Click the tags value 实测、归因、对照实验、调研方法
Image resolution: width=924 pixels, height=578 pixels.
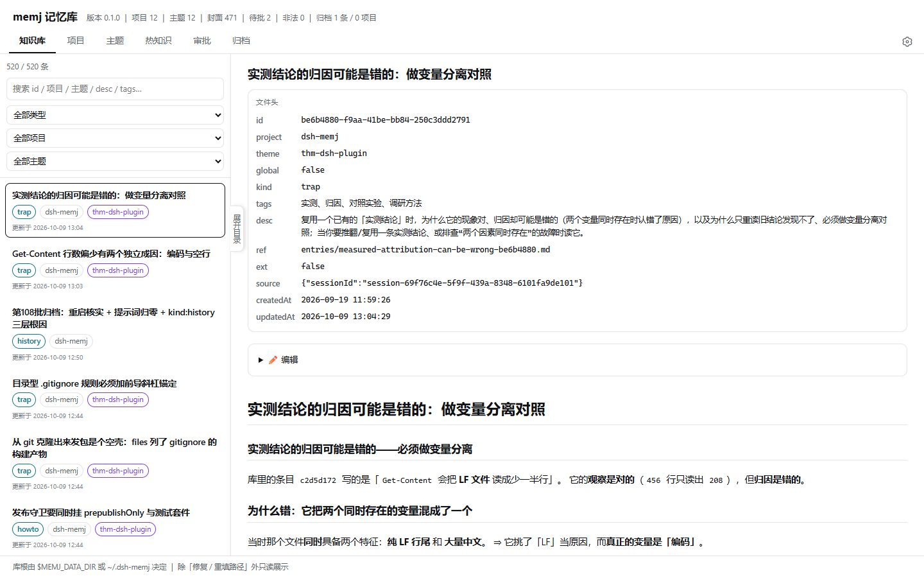361,204
